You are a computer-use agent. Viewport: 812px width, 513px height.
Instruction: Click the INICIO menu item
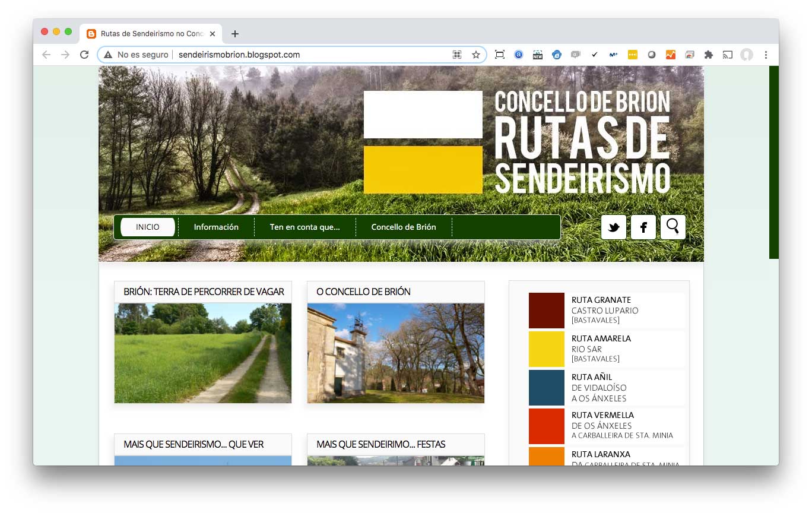point(148,227)
